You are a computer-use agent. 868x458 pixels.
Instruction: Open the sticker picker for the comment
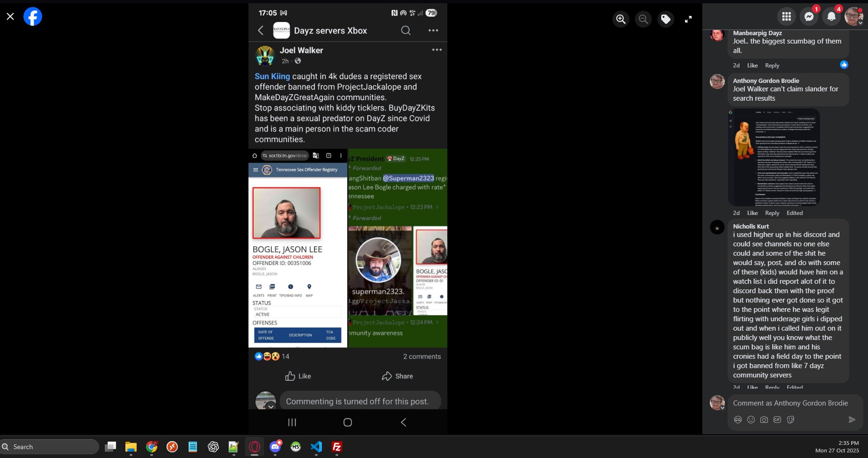(x=791, y=420)
